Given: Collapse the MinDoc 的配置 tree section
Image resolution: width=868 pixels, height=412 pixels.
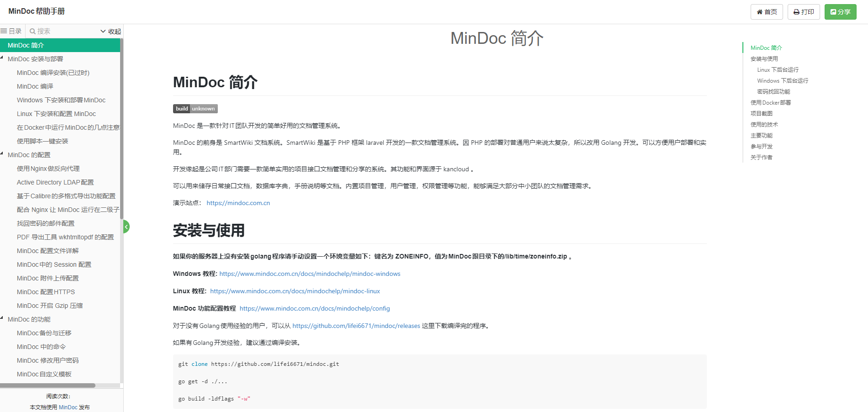Looking at the screenshot, I should point(2,154).
